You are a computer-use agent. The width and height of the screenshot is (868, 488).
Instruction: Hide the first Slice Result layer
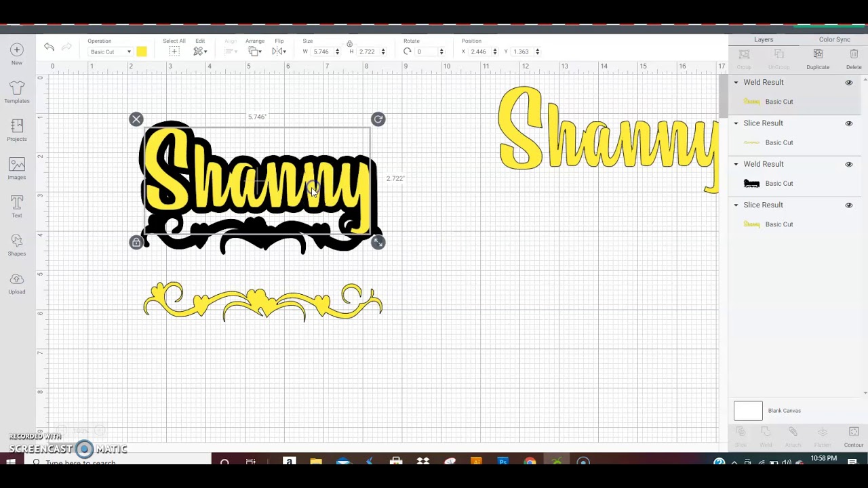click(x=848, y=123)
